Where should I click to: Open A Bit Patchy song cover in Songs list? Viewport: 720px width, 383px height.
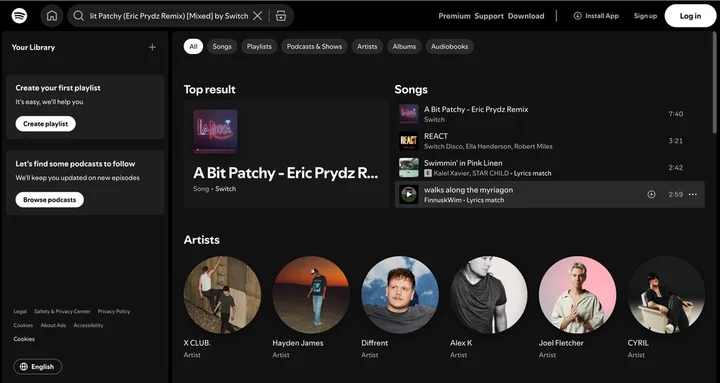pos(409,114)
